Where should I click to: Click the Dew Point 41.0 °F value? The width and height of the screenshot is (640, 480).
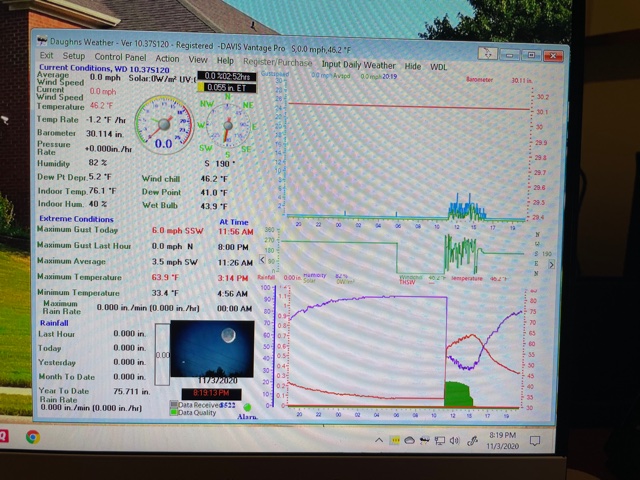click(x=213, y=192)
